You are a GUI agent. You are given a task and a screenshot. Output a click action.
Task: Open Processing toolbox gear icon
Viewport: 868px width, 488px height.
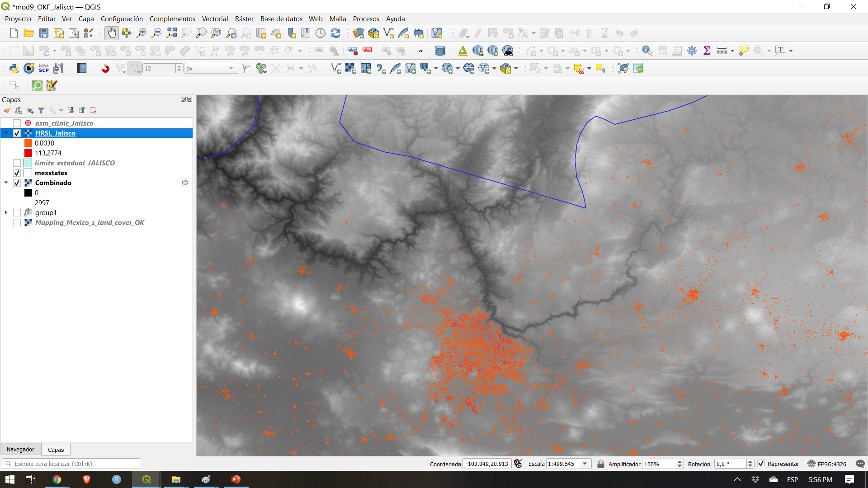[692, 51]
